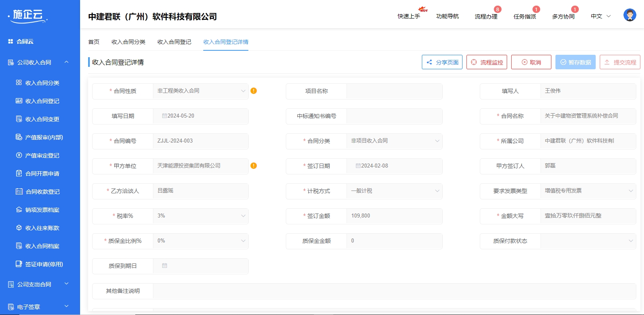Click the 产值审定登记 sidebar icon
The height and width of the screenshot is (315, 644).
click(x=19, y=155)
